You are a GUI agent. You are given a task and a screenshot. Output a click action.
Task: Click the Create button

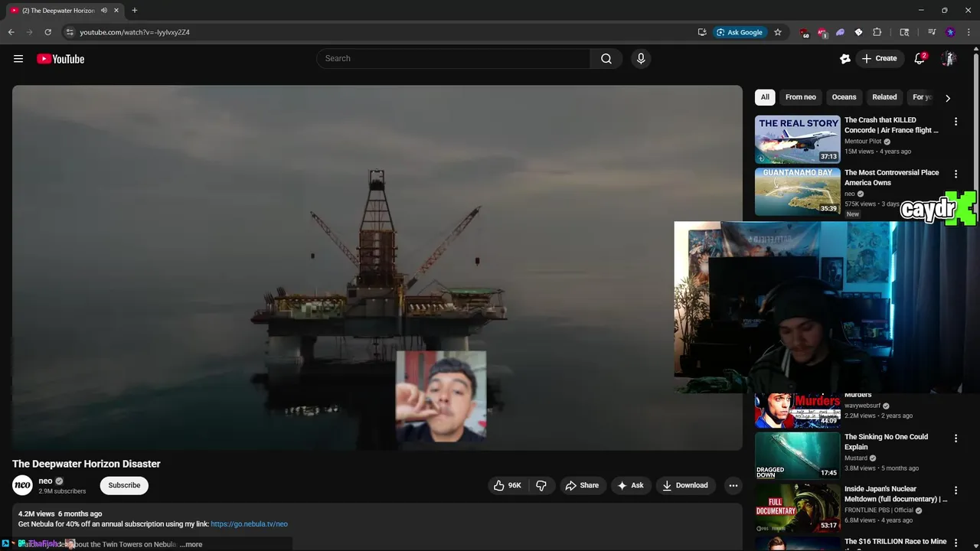click(x=879, y=59)
